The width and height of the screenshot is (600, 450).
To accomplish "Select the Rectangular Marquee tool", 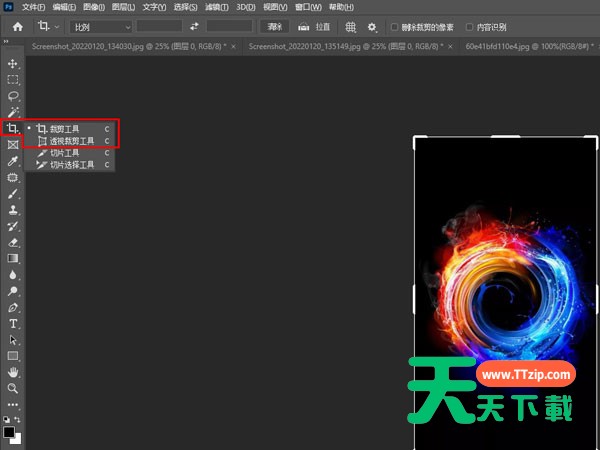I will [13, 80].
